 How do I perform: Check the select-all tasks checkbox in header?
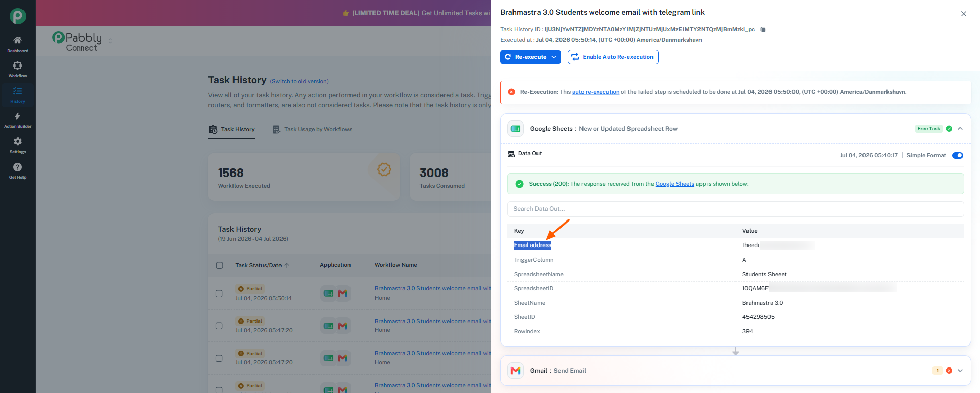pyautogui.click(x=219, y=265)
